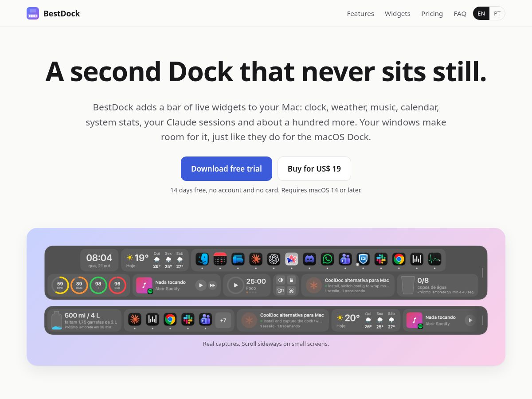
Task: Open Teams icon next to the +7 badge
Action: [x=205, y=319]
